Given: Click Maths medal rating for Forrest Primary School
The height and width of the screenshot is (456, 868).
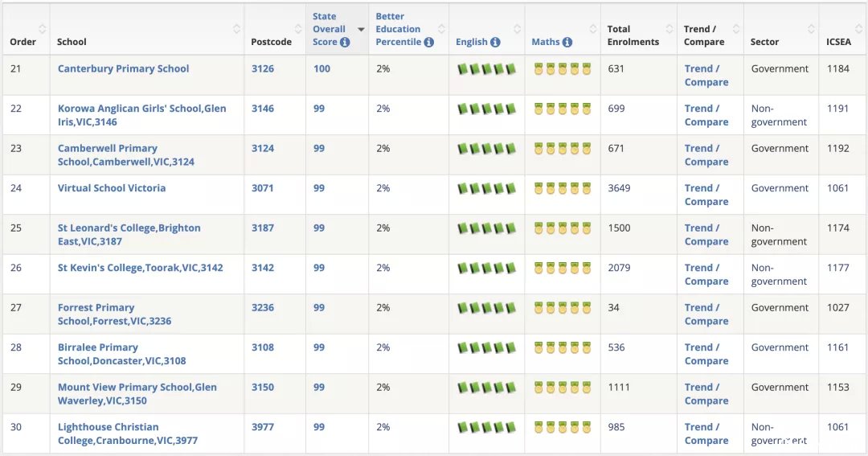Looking at the screenshot, I should 563,309.
